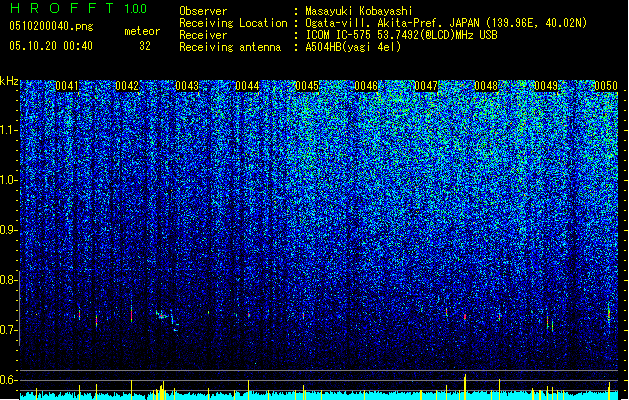Viewport: 629px width, 400px height.
Task: Click the 0.6 frequency axis label
Action: (8, 380)
